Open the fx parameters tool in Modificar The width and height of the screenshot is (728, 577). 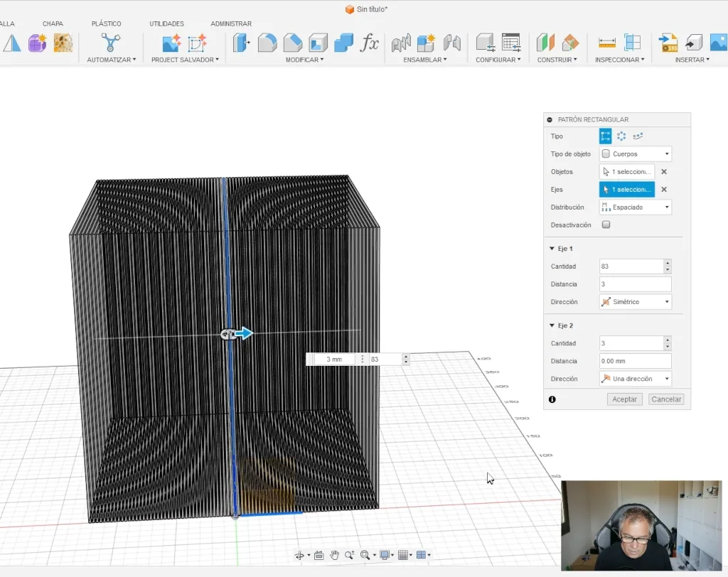[x=369, y=43]
